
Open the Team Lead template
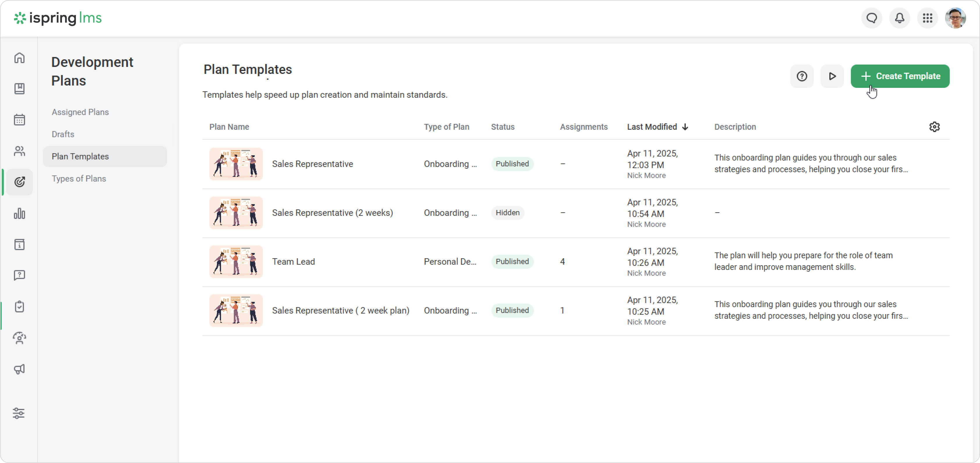(x=293, y=261)
